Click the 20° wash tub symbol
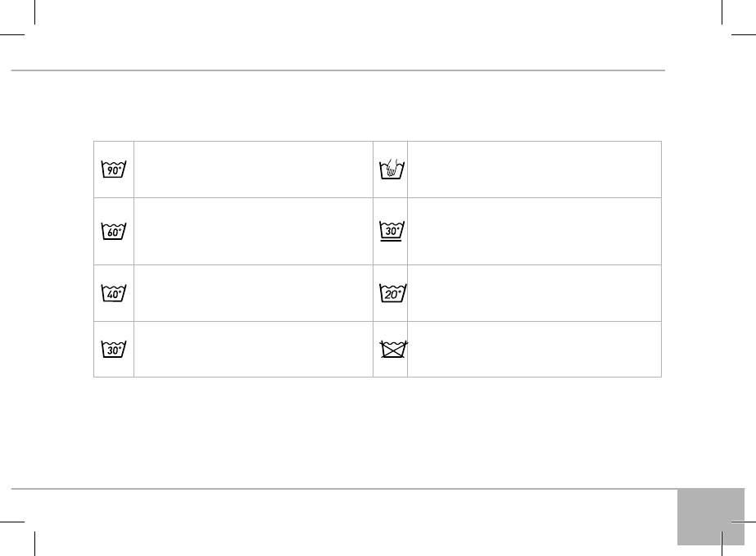The width and height of the screenshot is (756, 556). [391, 292]
